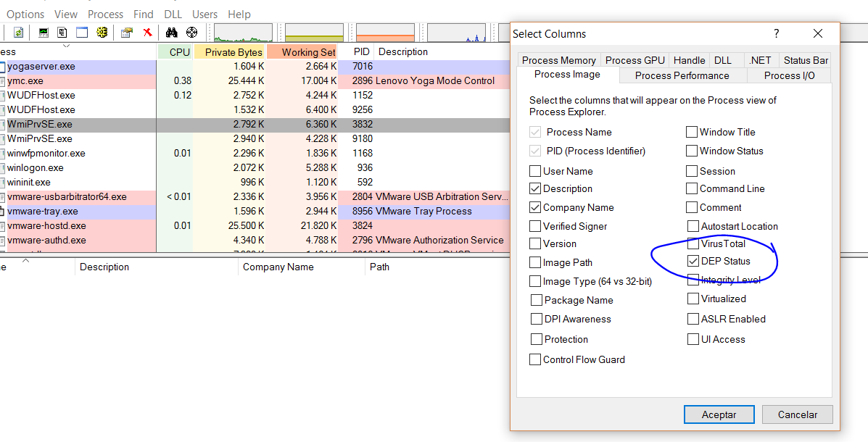Open the Process menu

click(105, 14)
